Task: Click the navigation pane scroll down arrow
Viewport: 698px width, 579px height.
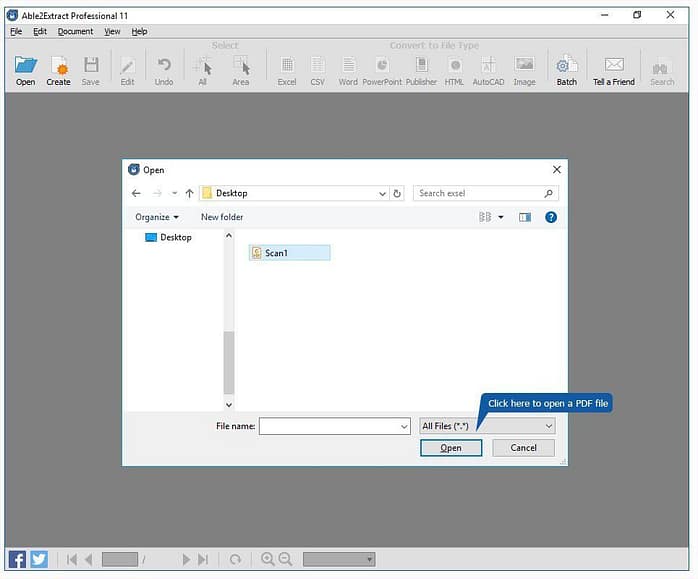Action: coord(229,405)
